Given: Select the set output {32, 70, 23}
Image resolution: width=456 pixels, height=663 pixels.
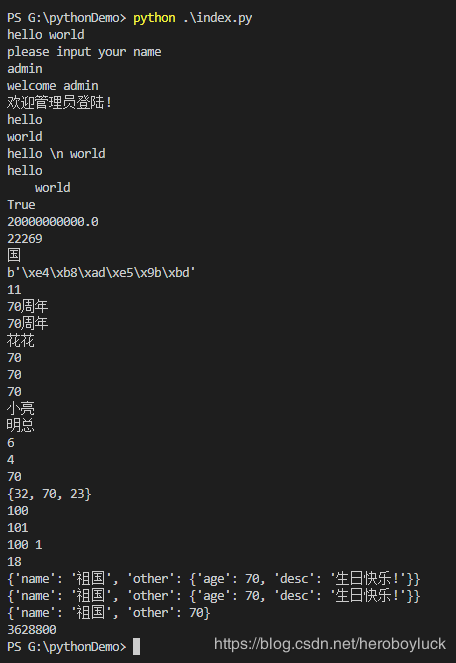Looking at the screenshot, I should (49, 494).
